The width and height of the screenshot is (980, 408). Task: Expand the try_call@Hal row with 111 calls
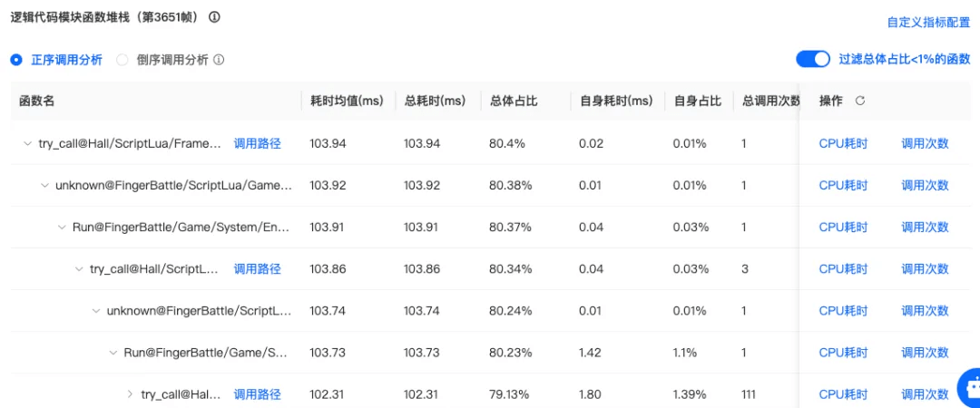point(130,394)
